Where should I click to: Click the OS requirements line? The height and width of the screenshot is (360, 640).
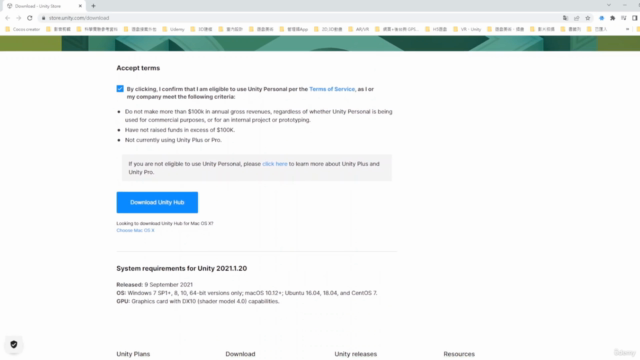click(247, 293)
